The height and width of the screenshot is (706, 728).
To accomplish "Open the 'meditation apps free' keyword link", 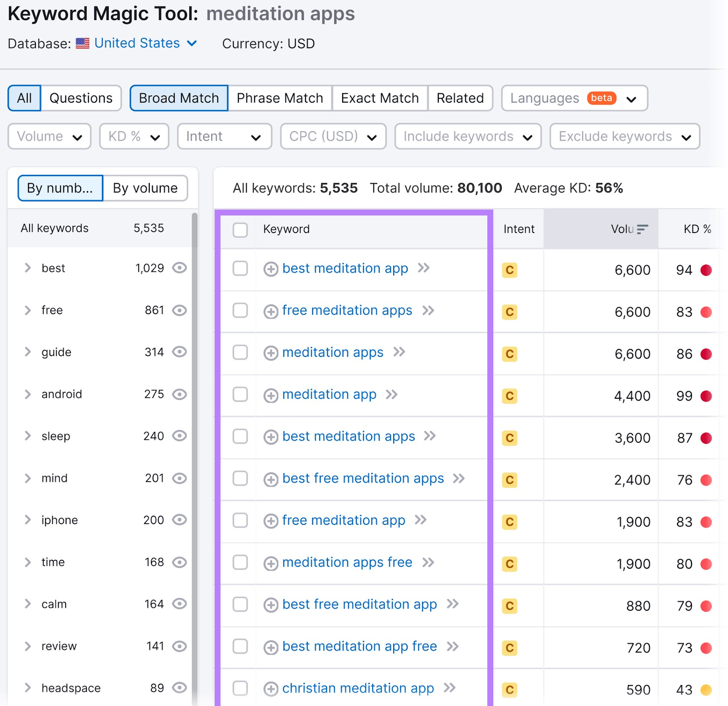I will pyautogui.click(x=347, y=563).
